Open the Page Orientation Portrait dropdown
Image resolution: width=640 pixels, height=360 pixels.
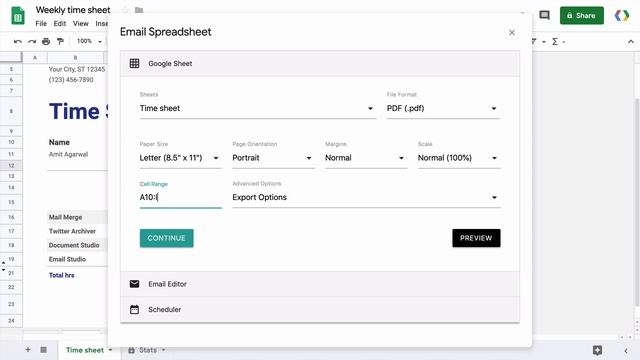[x=273, y=158]
